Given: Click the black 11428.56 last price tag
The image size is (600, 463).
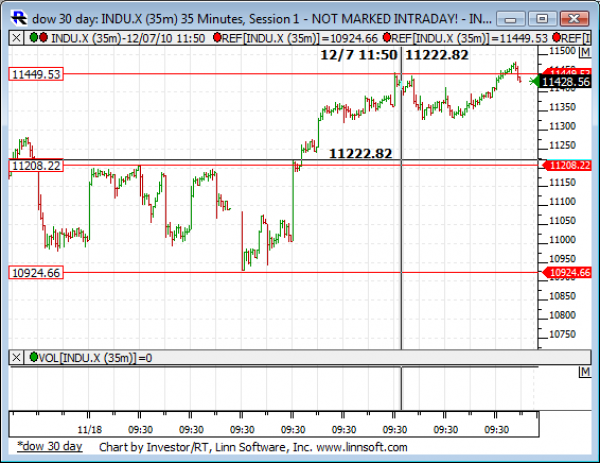Looking at the screenshot, I should [x=565, y=82].
